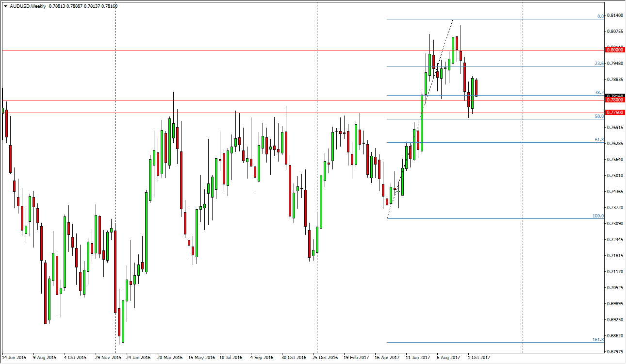Click the 1 Oct 2017 date label
Viewport: 626px width, 364px height.
478,358
